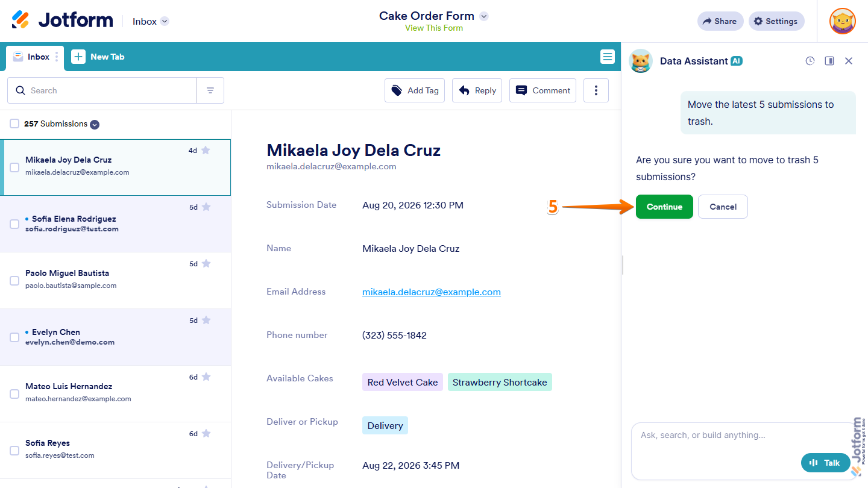Click the phone number (323) 555-1842

(394, 336)
